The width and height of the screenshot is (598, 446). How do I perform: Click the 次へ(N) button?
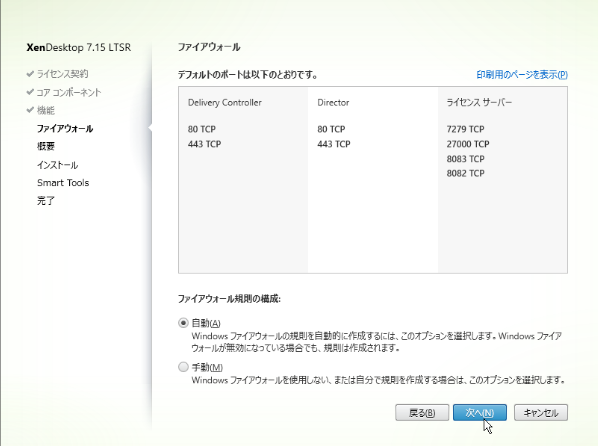480,412
